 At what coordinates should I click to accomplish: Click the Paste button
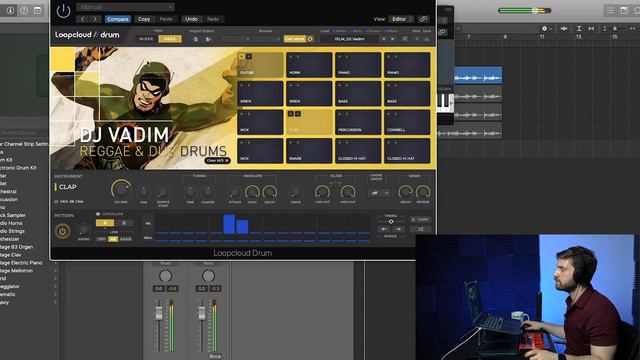tap(166, 19)
